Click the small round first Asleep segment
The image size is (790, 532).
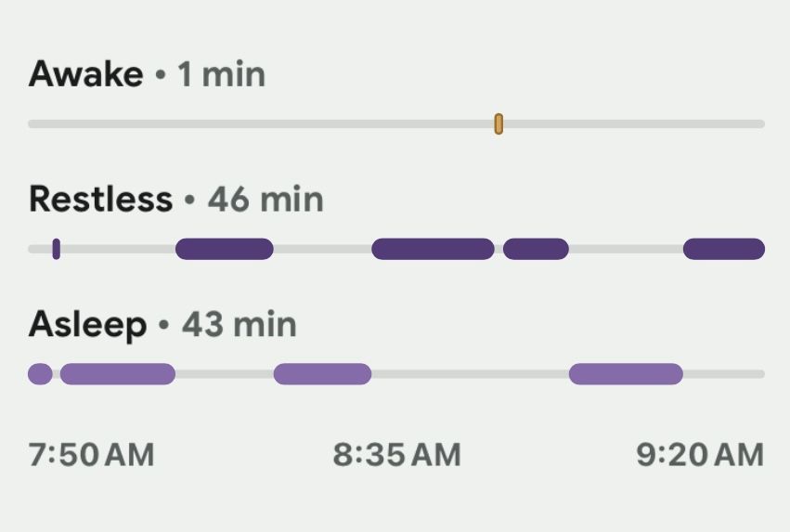pos(40,374)
